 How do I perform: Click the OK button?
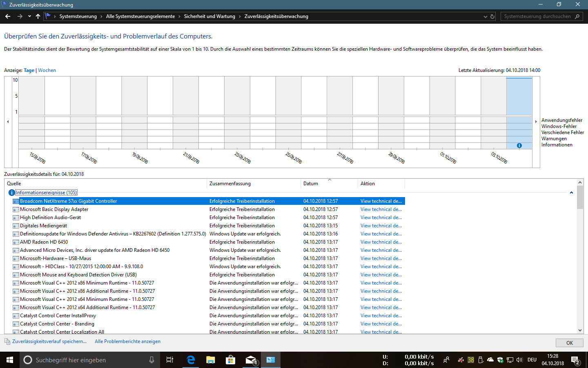click(x=569, y=343)
